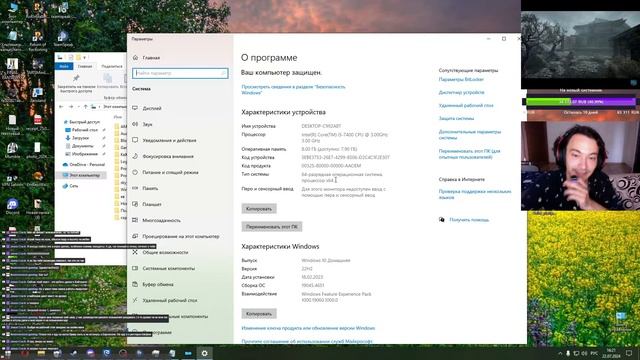Viewport: 640px width, 360px height.
Task: Open Диспетчер устройств link
Action: tap(461, 93)
